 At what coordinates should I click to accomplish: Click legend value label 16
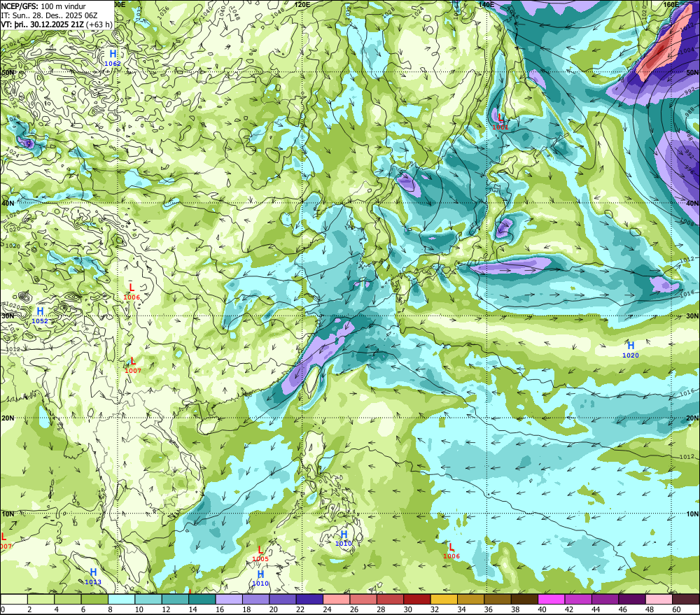220,609
